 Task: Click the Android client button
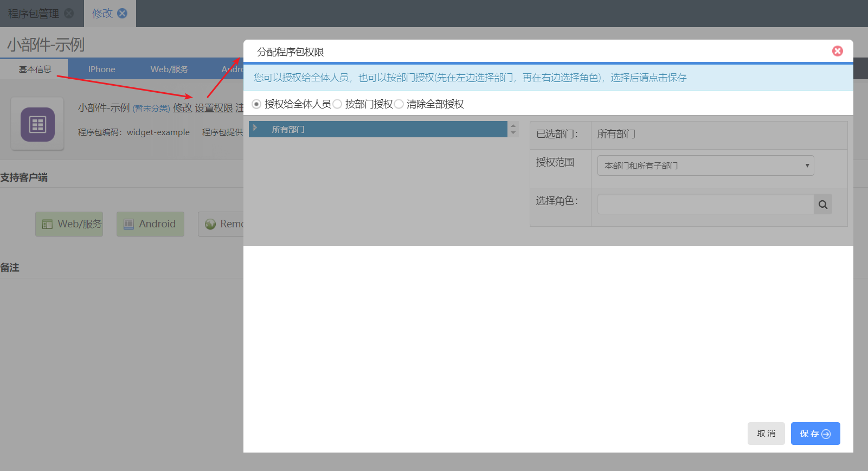click(150, 224)
